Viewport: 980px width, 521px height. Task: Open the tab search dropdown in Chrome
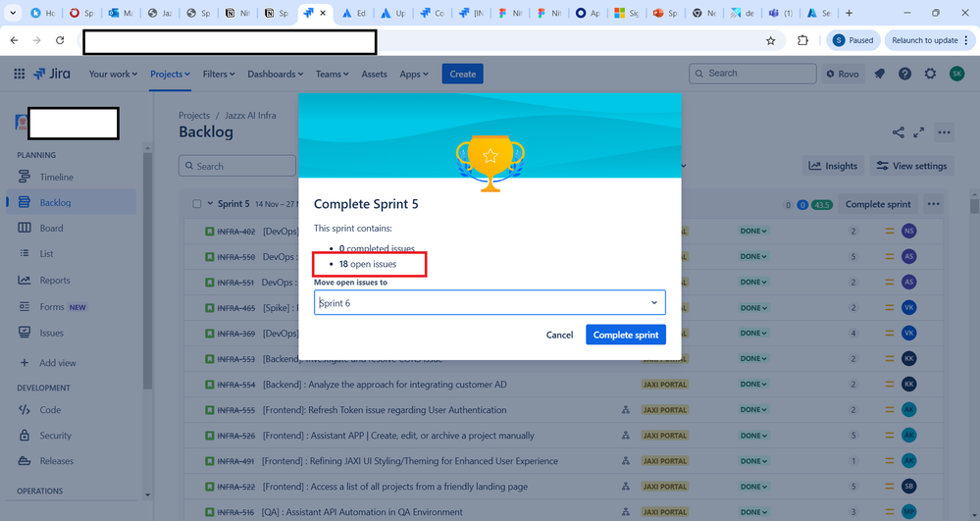coord(13,13)
